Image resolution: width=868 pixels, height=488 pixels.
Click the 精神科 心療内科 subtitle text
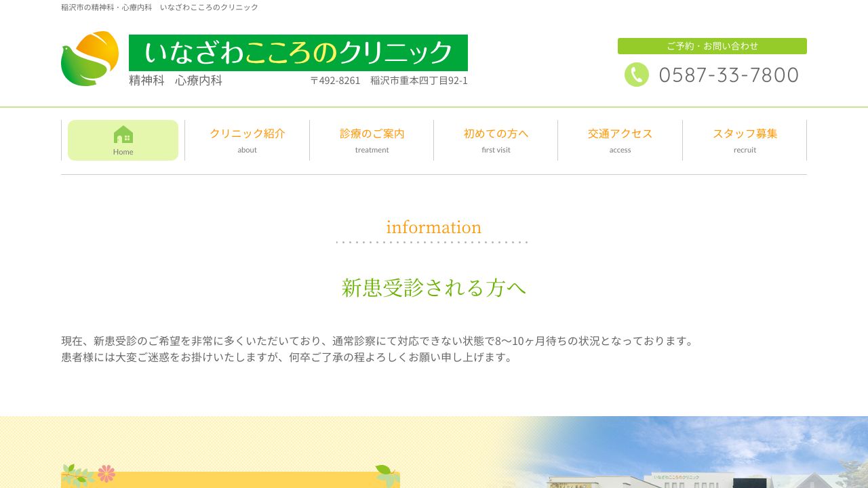(x=174, y=80)
